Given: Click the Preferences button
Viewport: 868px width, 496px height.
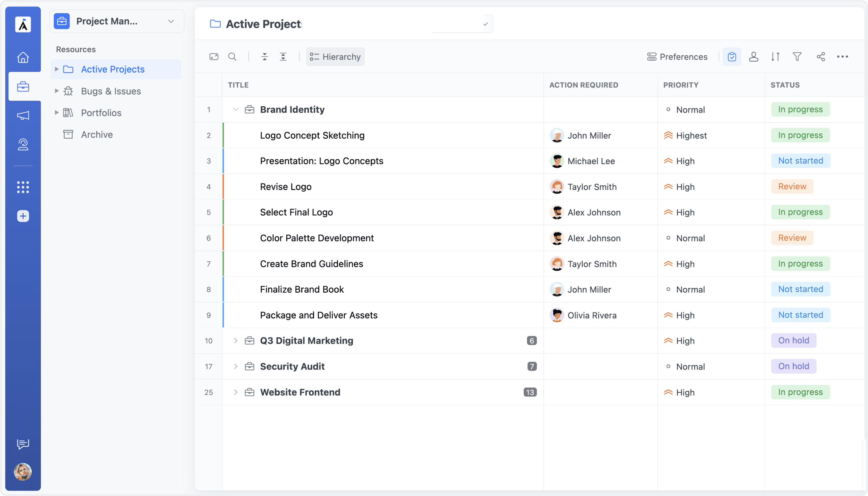Looking at the screenshot, I should click(x=677, y=56).
